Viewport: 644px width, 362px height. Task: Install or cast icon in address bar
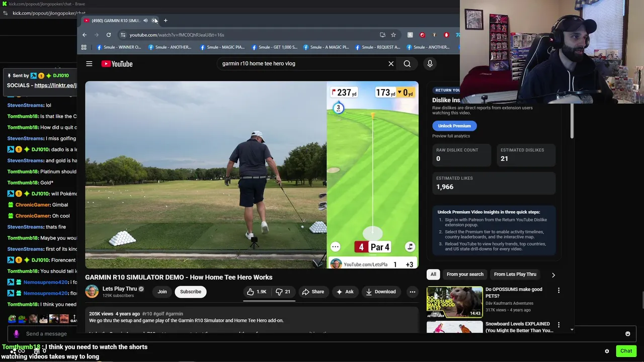[383, 35]
